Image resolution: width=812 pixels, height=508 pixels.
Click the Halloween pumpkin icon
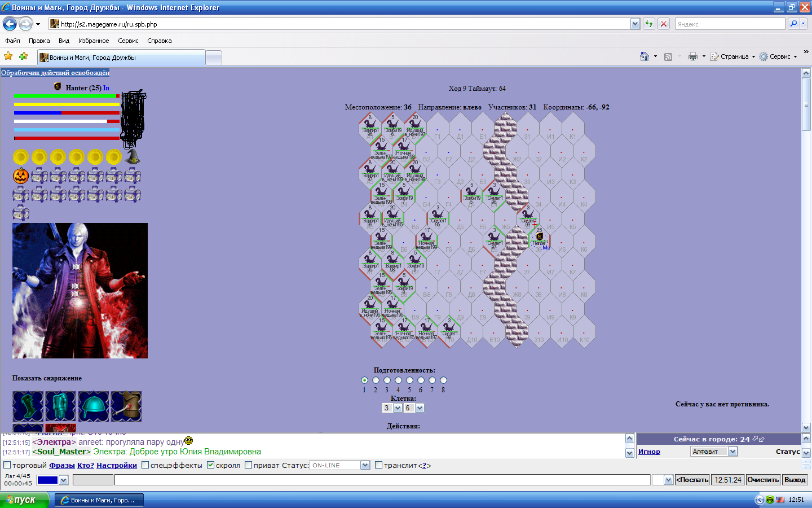(x=21, y=176)
